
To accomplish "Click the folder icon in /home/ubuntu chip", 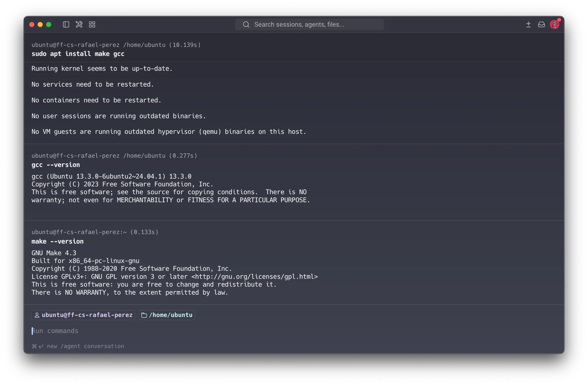I will 144,315.
